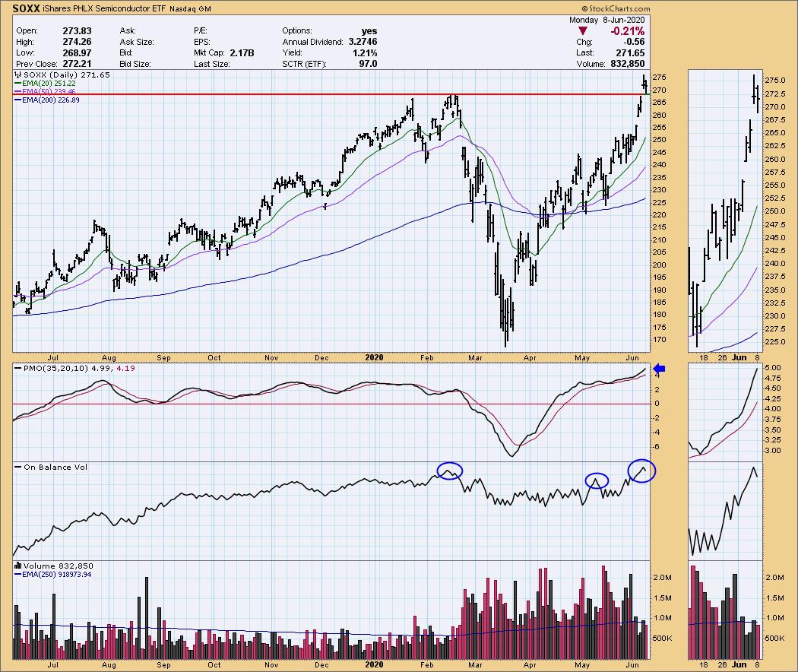Click the -6 label on the PMO axis
The height and width of the screenshot is (672, 798).
point(656,446)
